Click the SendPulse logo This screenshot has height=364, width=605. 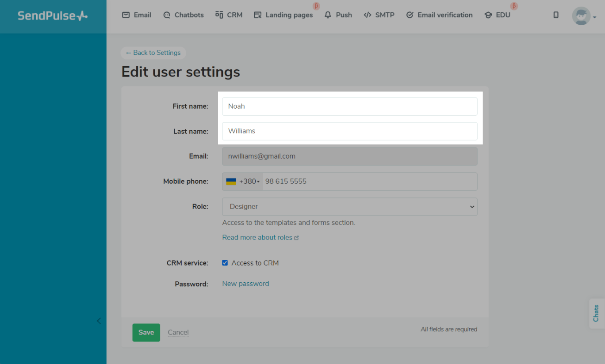coord(53,16)
